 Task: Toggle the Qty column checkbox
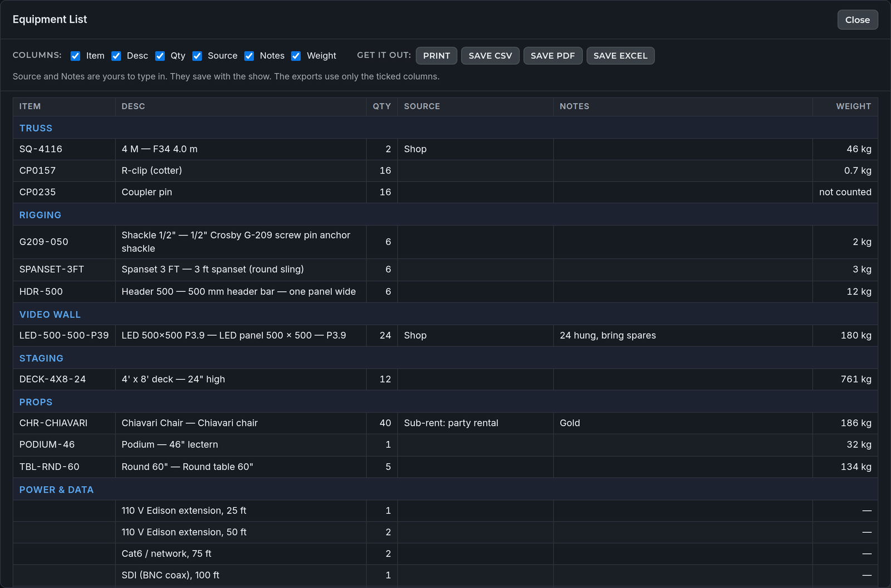pyautogui.click(x=160, y=56)
